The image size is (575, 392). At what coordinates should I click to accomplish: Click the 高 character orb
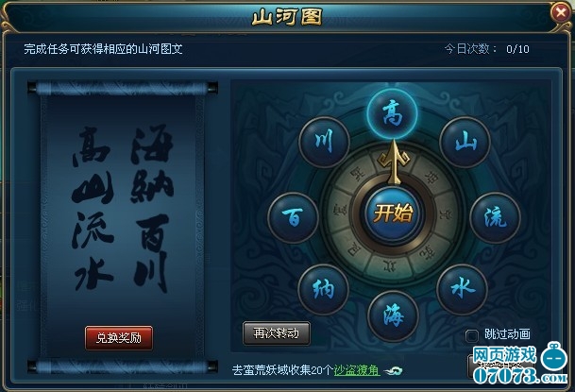pyautogui.click(x=393, y=113)
